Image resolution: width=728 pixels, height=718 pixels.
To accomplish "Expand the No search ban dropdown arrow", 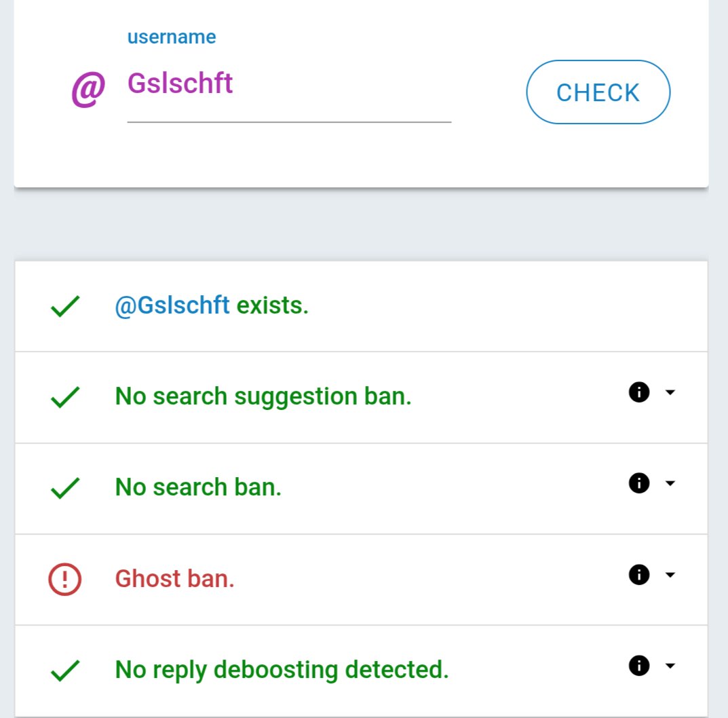I will click(x=670, y=483).
